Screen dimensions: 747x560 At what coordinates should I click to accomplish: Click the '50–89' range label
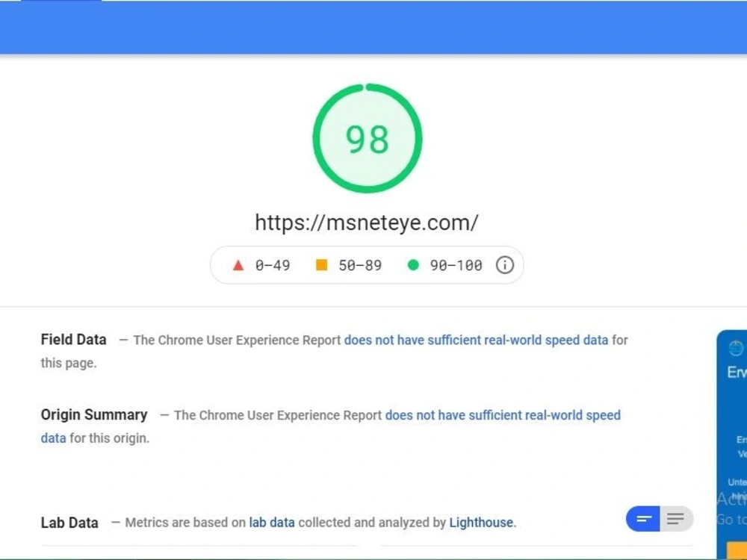click(360, 265)
